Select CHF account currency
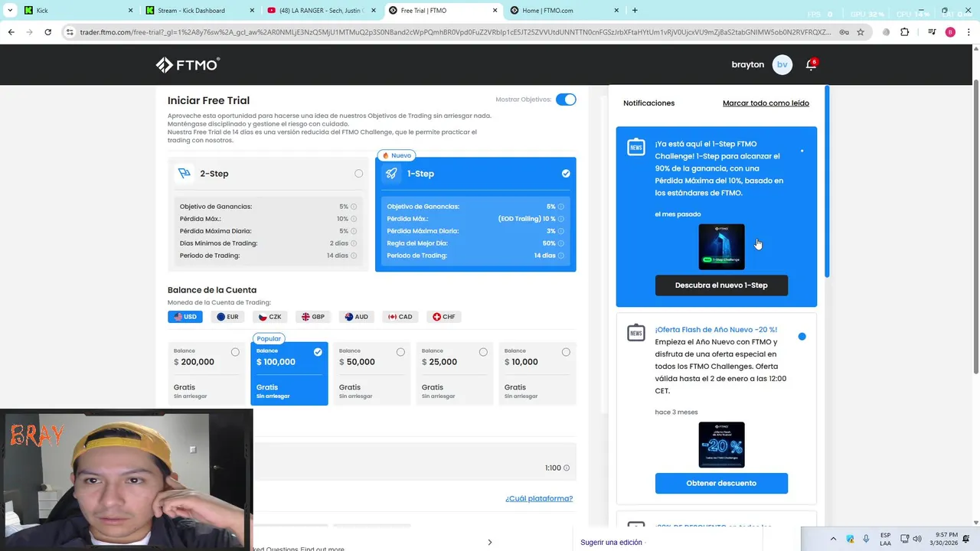The width and height of the screenshot is (980, 551). [x=443, y=317]
